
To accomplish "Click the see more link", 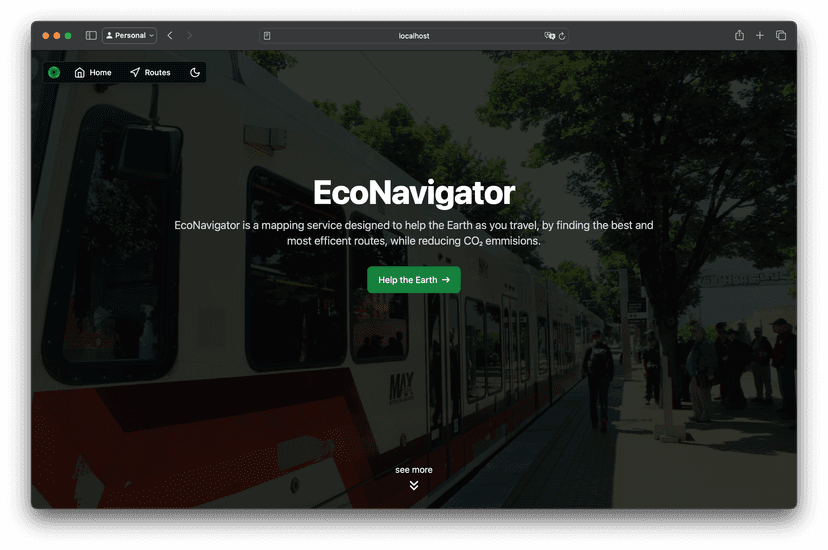I will 413,470.
